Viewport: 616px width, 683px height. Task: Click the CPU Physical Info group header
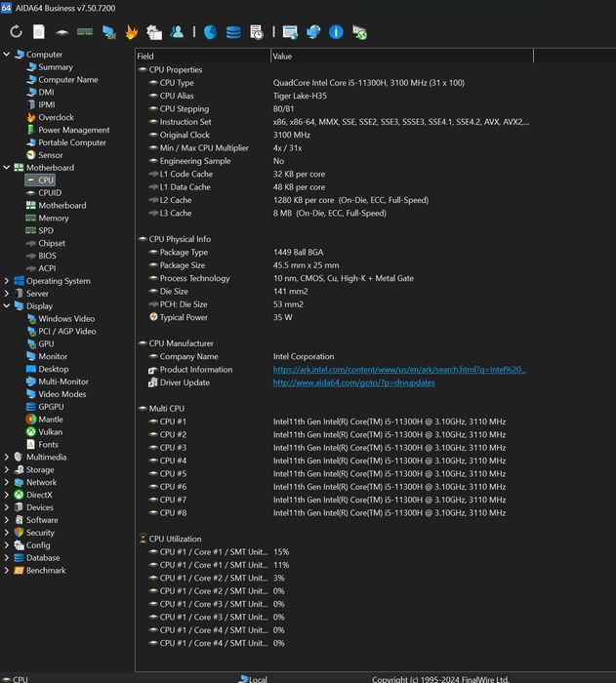point(180,239)
